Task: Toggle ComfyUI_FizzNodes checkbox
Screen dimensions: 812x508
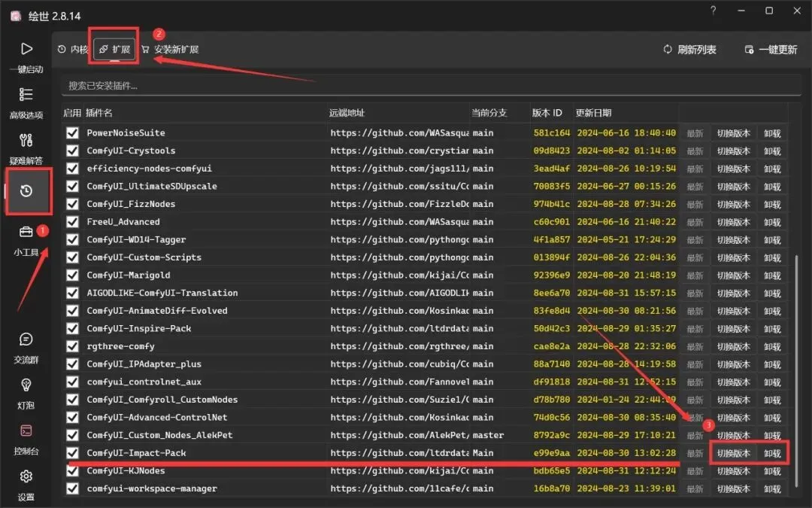Action: (72, 204)
